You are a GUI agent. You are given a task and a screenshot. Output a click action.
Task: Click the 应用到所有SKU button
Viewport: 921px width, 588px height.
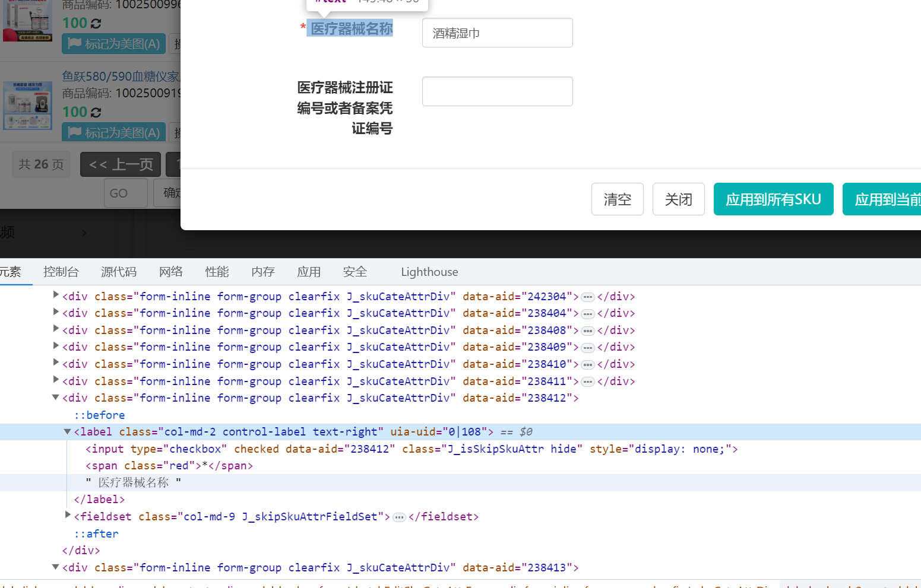773,199
